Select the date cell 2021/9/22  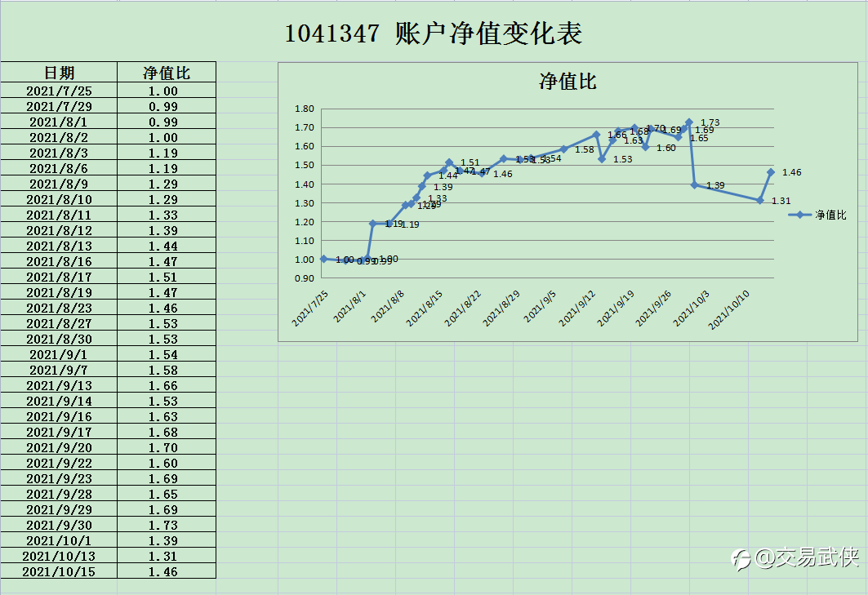click(59, 463)
